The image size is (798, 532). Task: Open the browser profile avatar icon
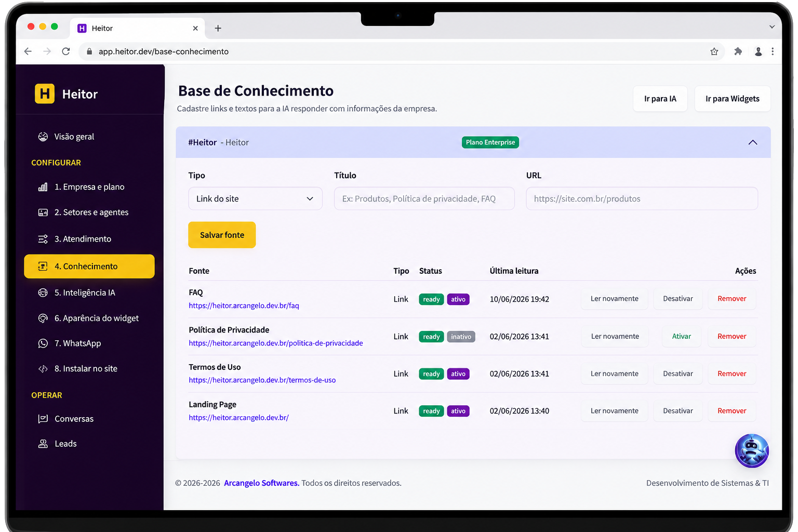pyautogui.click(x=759, y=51)
